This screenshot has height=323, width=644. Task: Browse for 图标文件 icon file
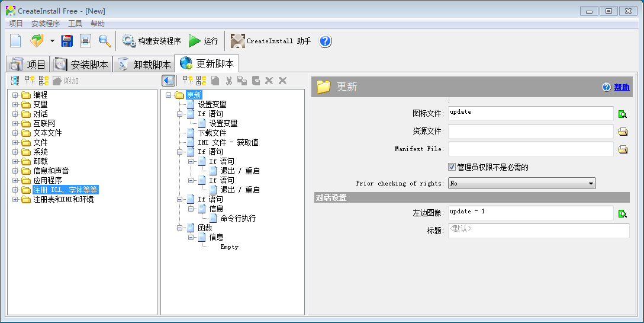click(622, 114)
